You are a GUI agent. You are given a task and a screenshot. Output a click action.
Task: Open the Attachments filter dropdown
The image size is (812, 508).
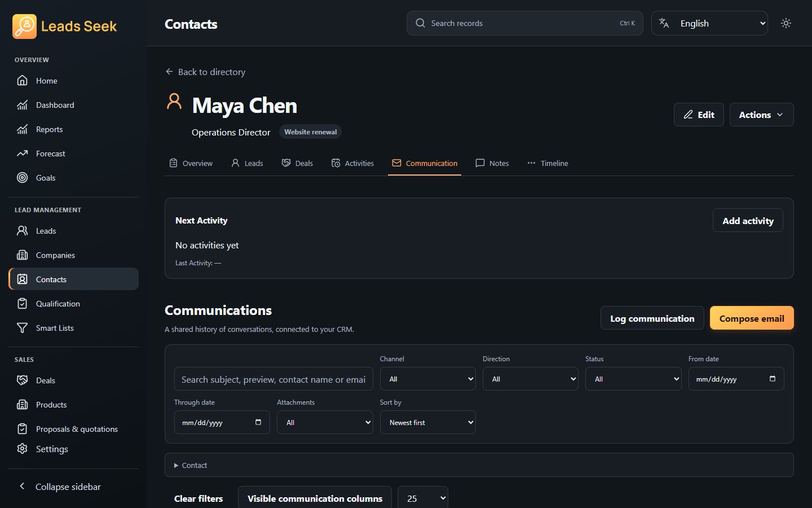[x=325, y=422]
